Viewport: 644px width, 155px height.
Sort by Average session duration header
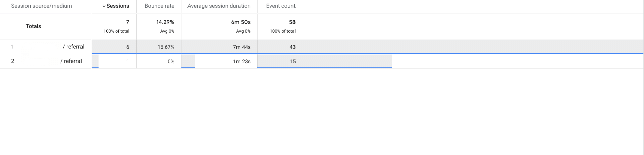219,6
